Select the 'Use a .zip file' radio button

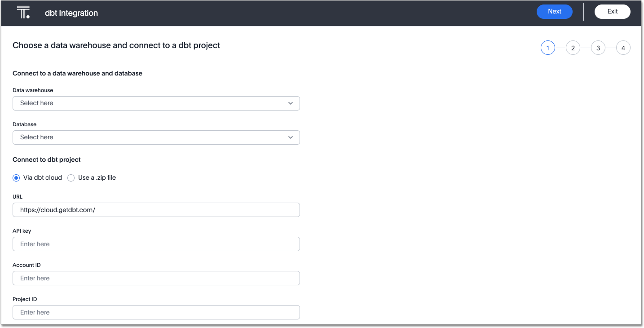click(x=71, y=177)
